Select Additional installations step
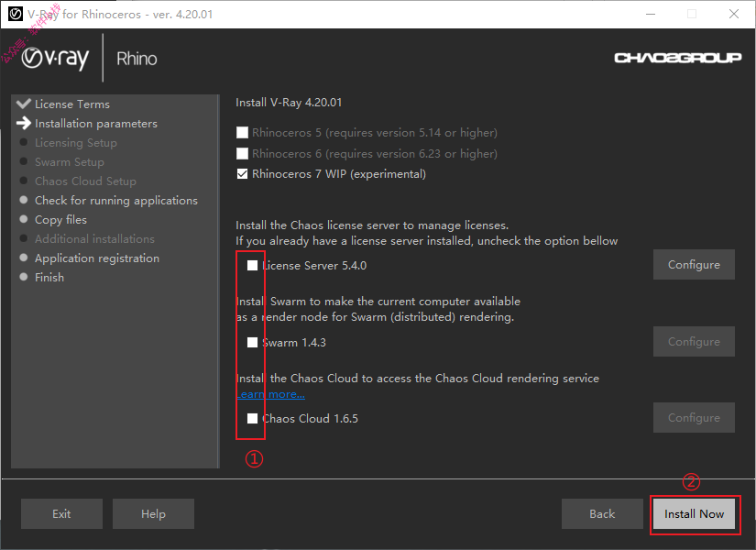This screenshot has width=756, height=550. 94,239
